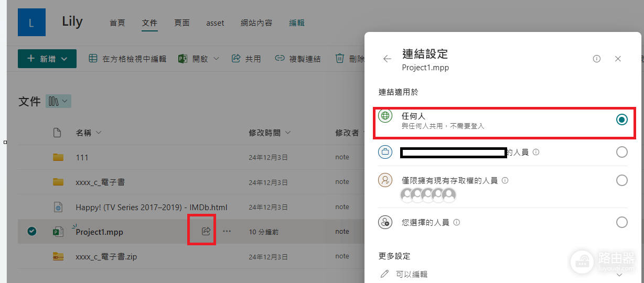This screenshot has width=644, height=283.
Task: Click the 複製連結 toolbar command
Action: pyautogui.click(x=298, y=59)
